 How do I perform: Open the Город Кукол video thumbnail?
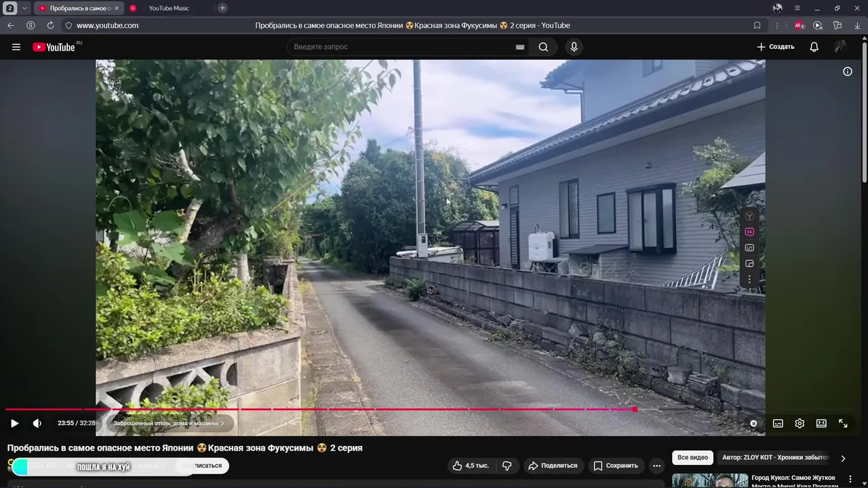710,481
